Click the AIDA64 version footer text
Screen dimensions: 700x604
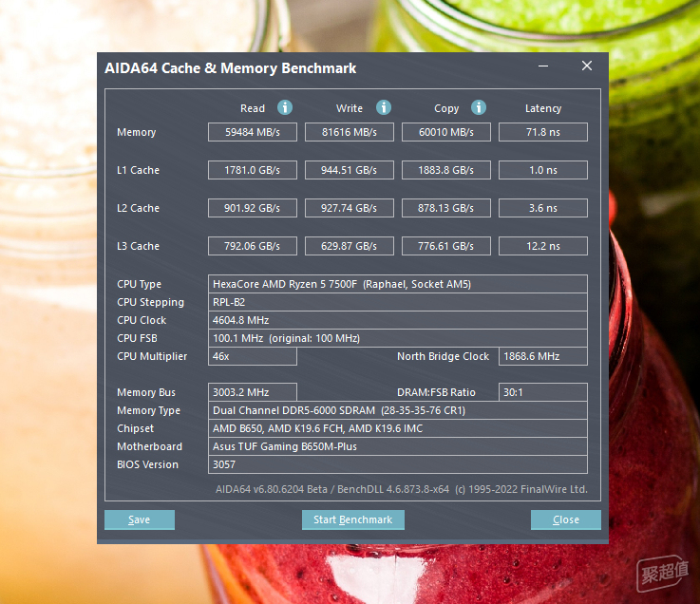[x=402, y=489]
